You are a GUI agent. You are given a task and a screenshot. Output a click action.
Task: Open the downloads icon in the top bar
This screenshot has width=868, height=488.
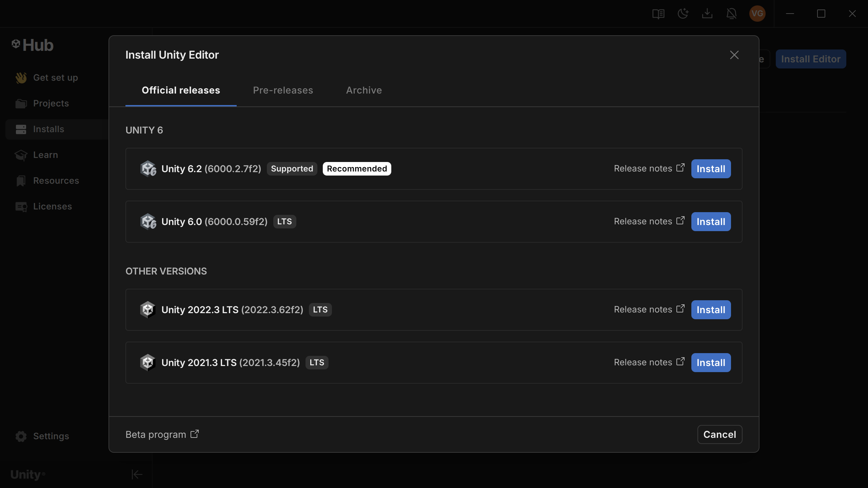coord(707,14)
